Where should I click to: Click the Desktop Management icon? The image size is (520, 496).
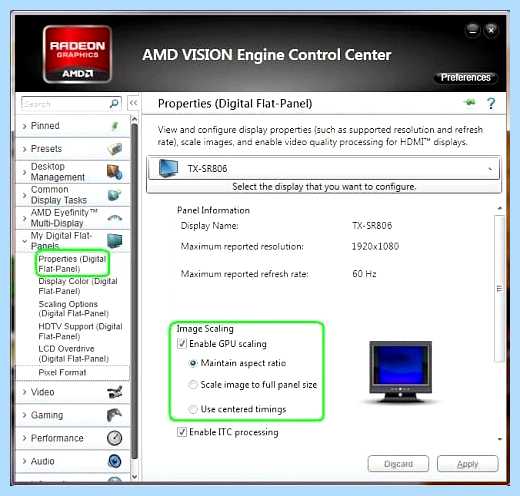pos(115,172)
